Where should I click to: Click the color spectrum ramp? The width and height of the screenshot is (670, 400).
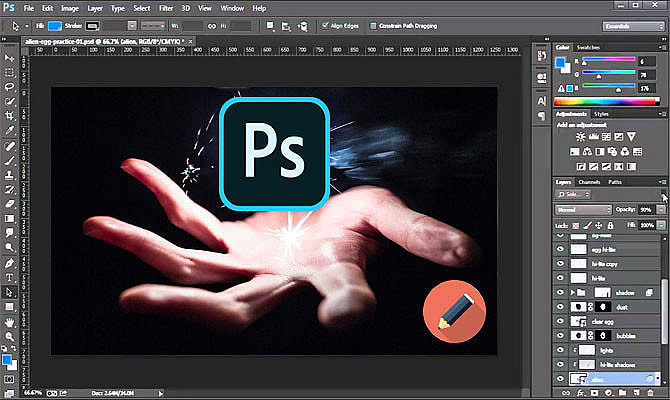point(607,102)
